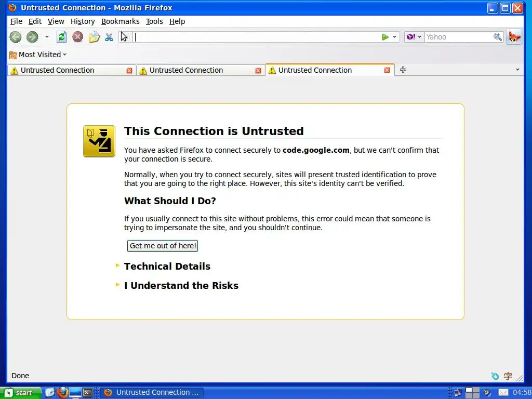Open the terminal quick launch icon
This screenshot has height=399, width=532.
(88, 393)
